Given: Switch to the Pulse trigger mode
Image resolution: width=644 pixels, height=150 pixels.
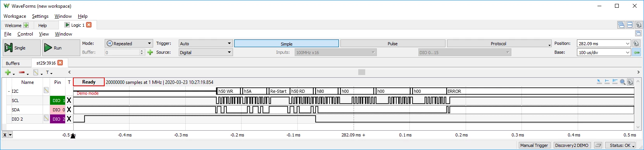Looking at the screenshot, I should pos(393,44).
